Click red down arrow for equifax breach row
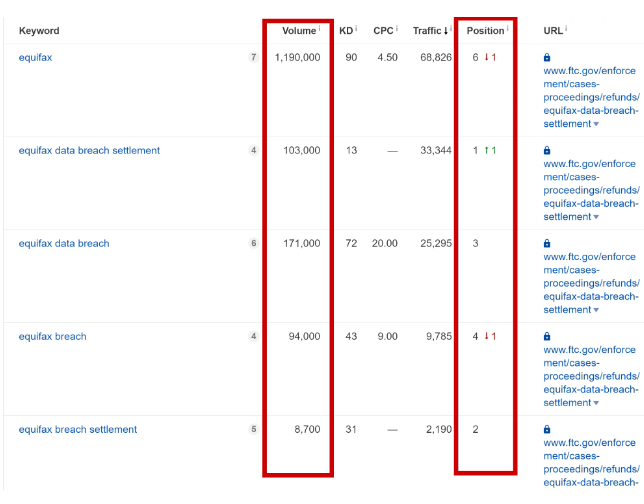 click(x=486, y=336)
